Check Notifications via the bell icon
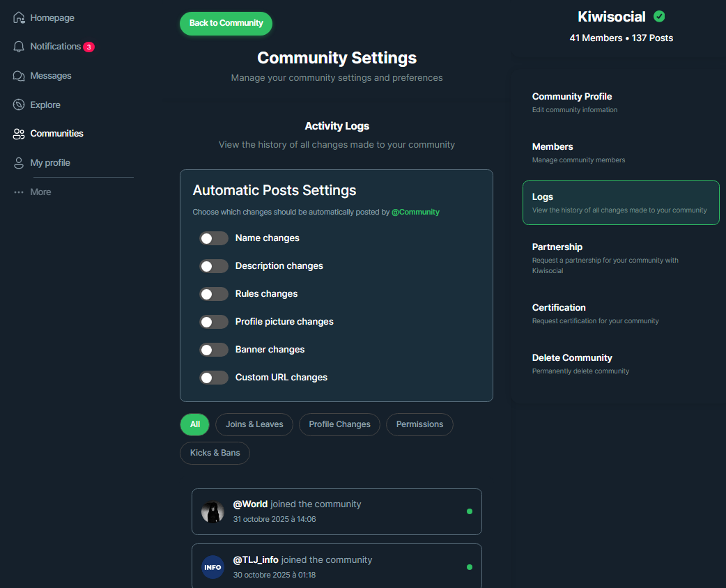Image resolution: width=726 pixels, height=588 pixels. click(x=18, y=46)
